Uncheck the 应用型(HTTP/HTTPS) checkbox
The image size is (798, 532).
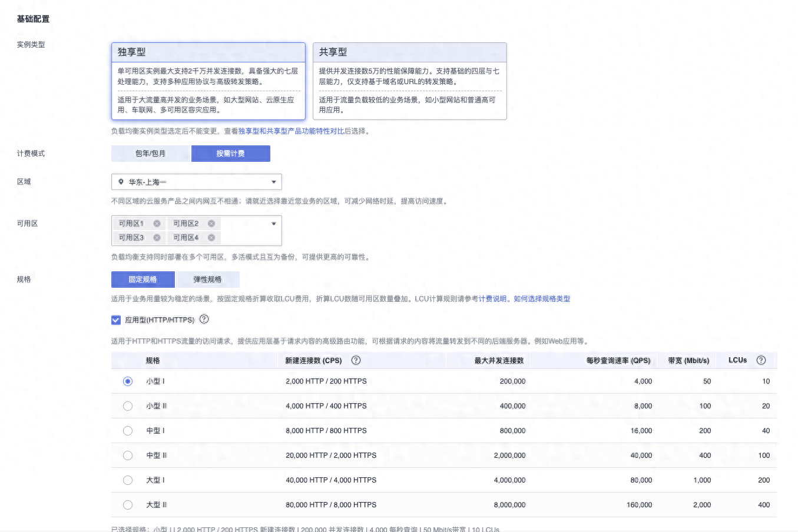tap(115, 320)
